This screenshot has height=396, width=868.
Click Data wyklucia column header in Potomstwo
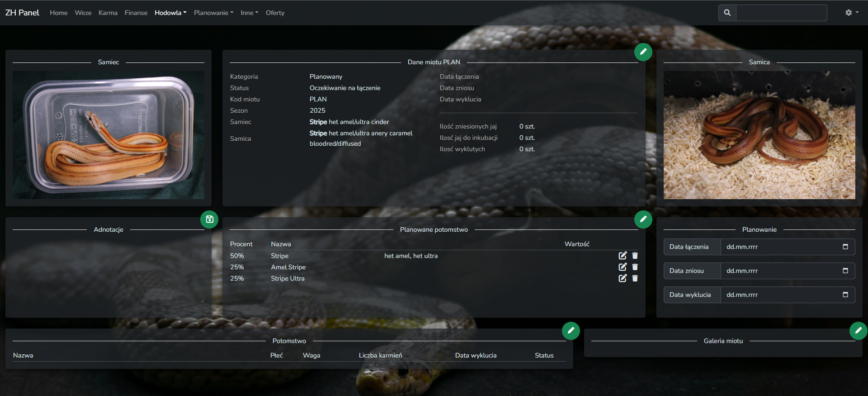click(476, 355)
